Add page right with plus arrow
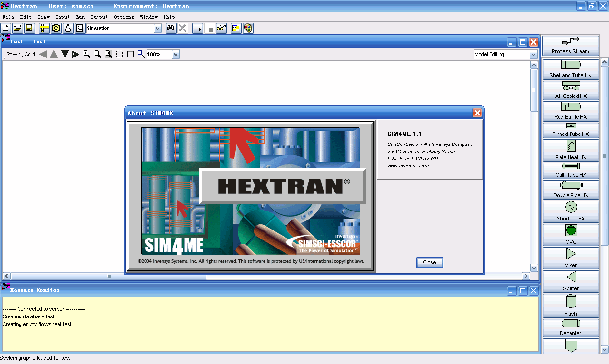609x364 pixels. click(x=75, y=54)
